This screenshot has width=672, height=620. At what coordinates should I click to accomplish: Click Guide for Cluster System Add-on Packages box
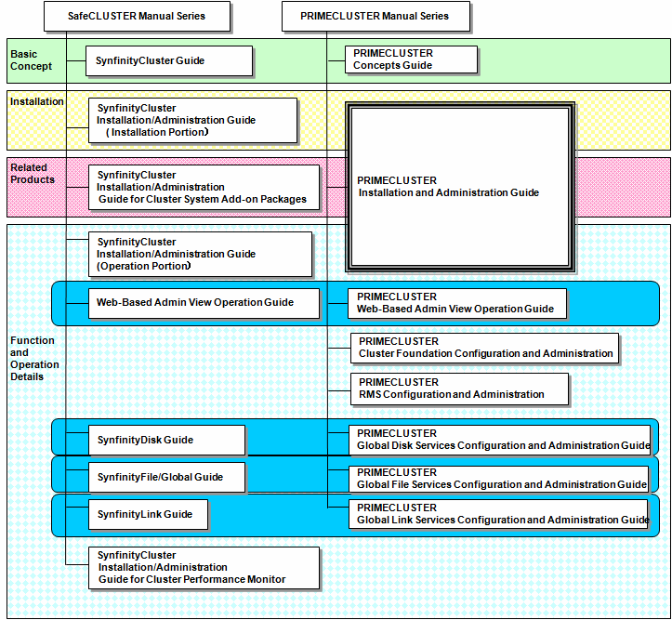click(204, 187)
